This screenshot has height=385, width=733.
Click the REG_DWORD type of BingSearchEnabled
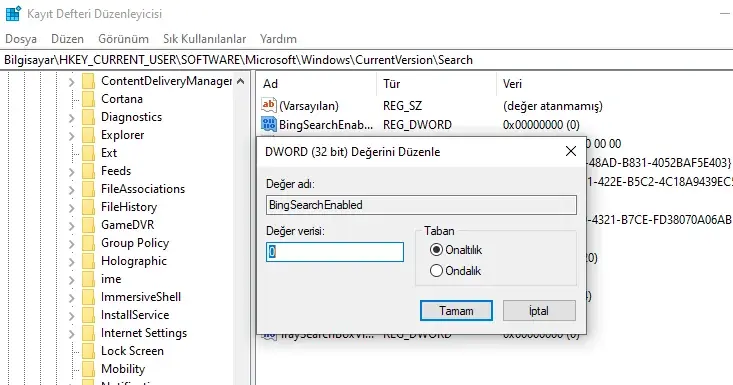click(x=417, y=125)
